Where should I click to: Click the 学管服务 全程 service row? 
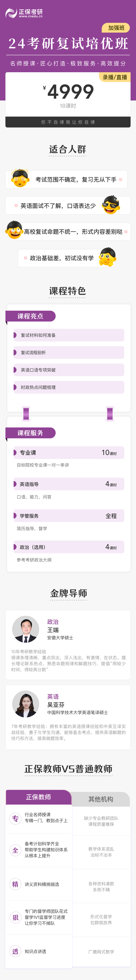69,516
